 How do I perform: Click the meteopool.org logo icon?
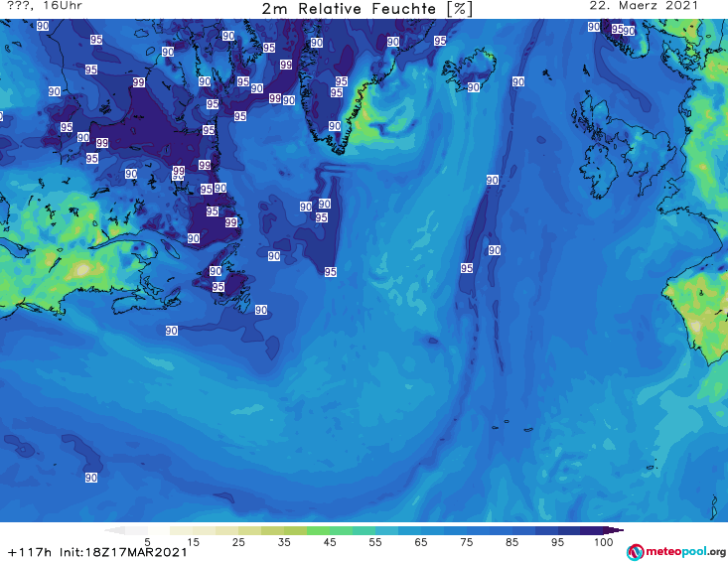(635, 552)
